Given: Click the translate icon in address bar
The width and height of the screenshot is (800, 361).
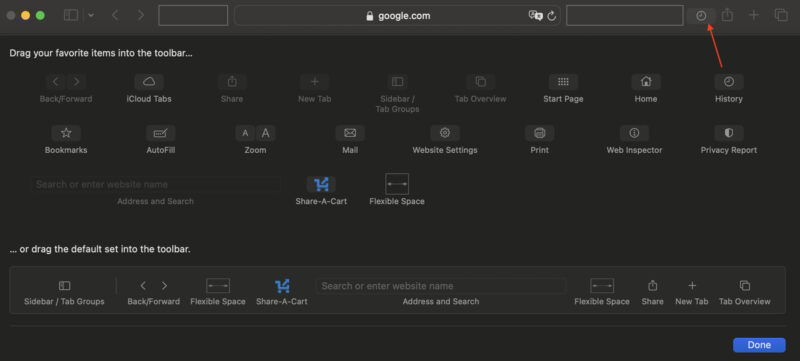Looking at the screenshot, I should point(535,16).
